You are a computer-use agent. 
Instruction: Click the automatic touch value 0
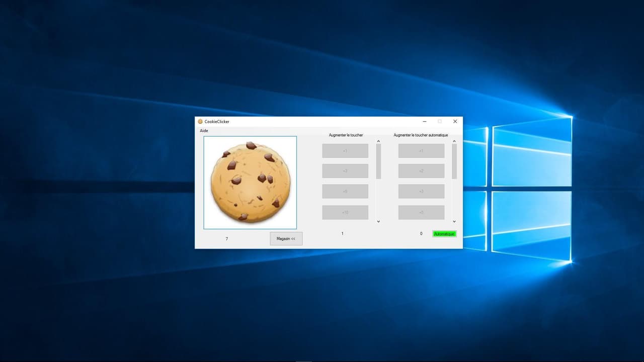click(x=421, y=233)
